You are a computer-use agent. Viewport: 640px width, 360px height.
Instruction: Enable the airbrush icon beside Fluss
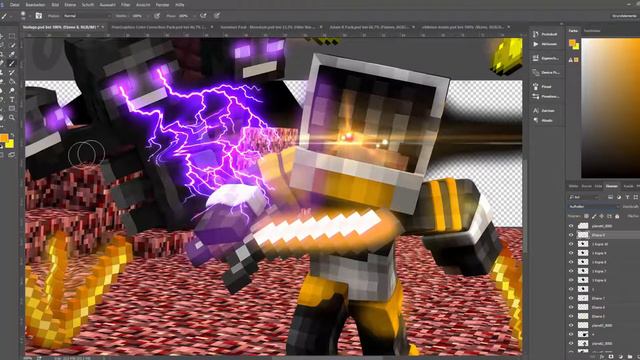203,16
